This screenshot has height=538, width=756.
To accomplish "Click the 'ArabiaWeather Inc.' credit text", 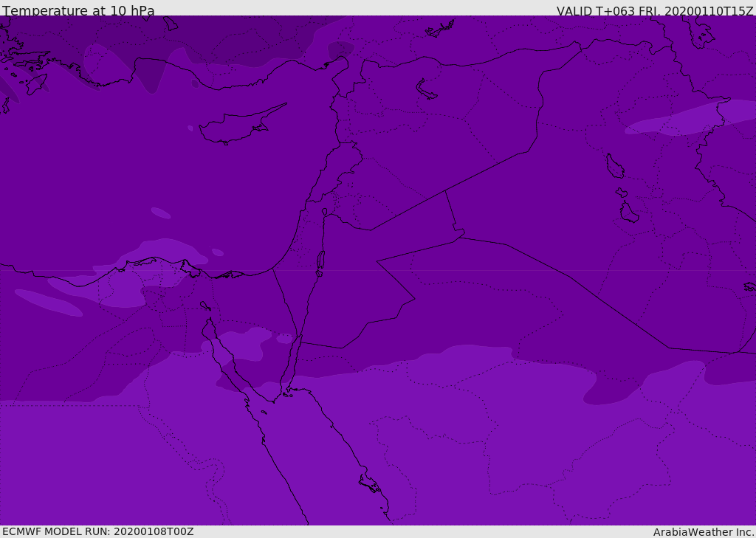I will 704,532.
